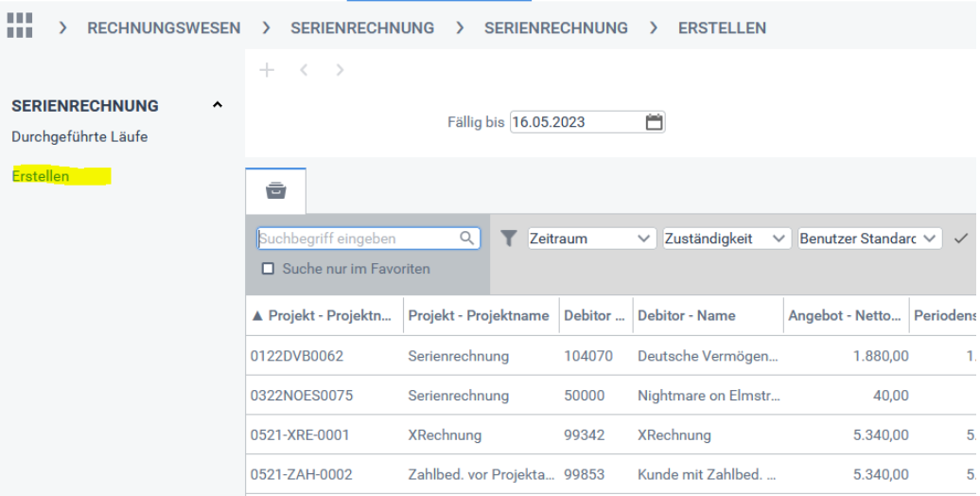Open the calendar picker for Fällig bis
The width and height of the screenshot is (980, 496).
click(x=654, y=122)
